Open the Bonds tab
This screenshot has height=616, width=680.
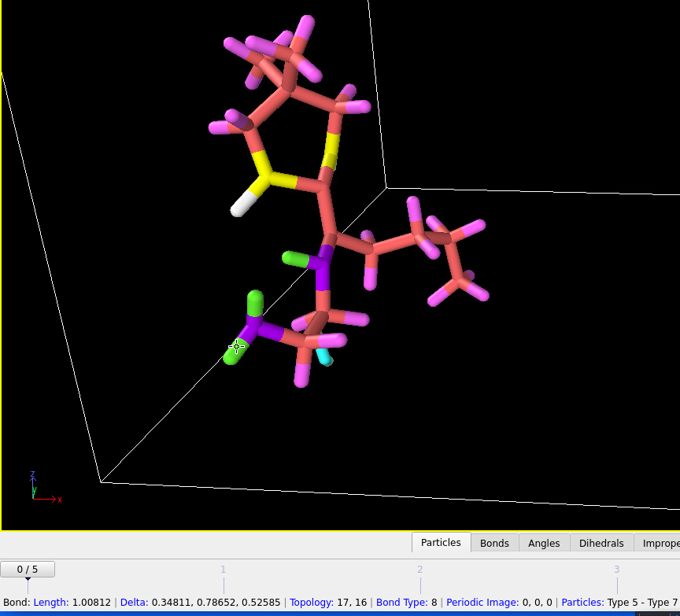coord(494,543)
